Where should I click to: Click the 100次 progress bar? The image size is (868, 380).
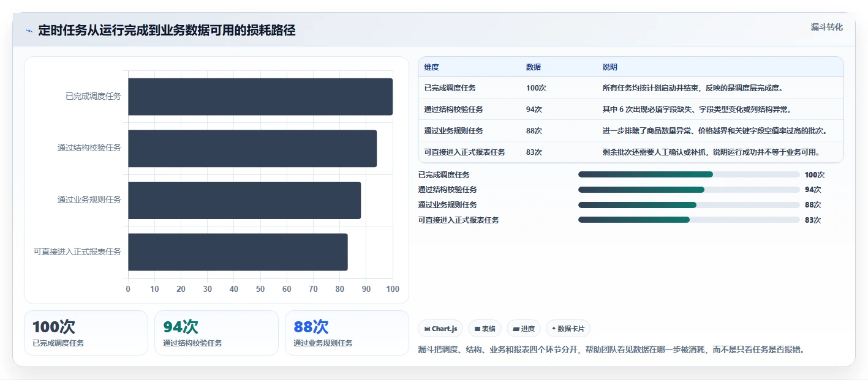coord(689,174)
